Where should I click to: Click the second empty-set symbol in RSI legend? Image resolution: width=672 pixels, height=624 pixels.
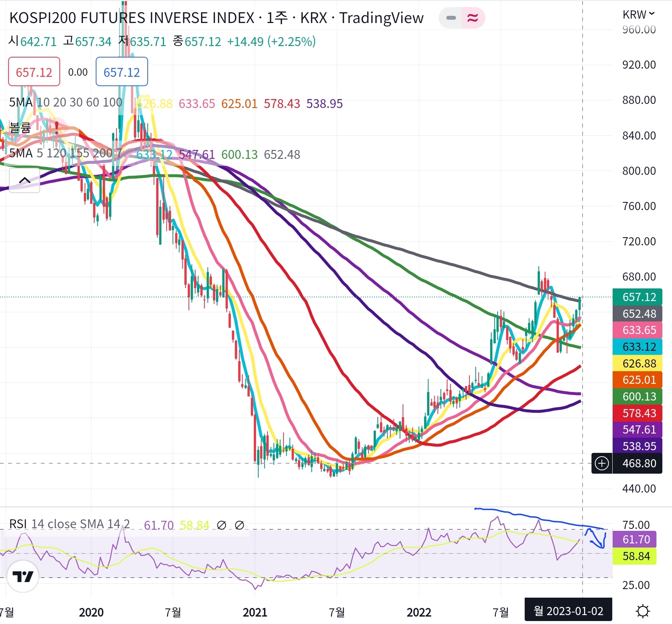click(240, 525)
